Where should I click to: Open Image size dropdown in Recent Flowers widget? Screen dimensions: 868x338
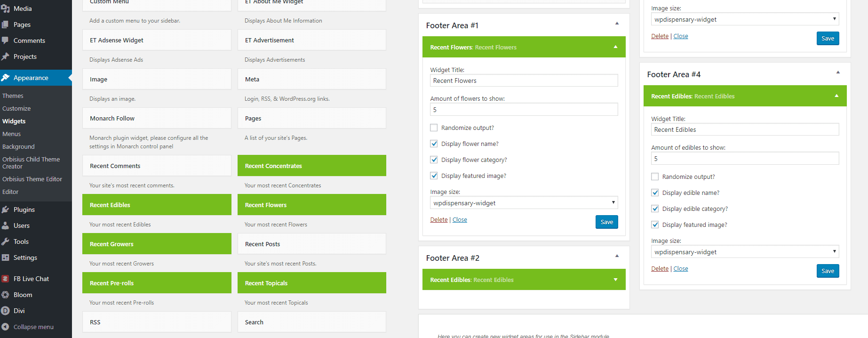pyautogui.click(x=524, y=203)
